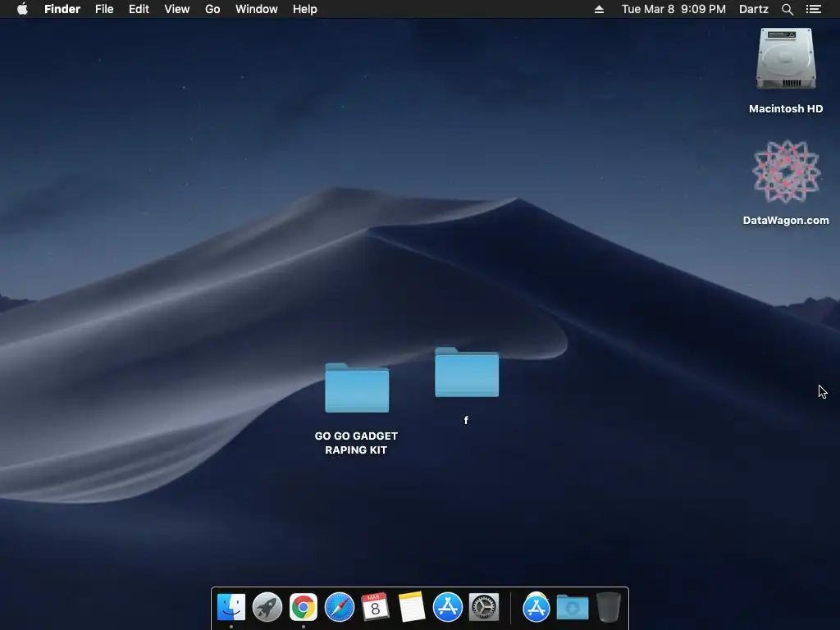Image resolution: width=840 pixels, height=630 pixels.
Task: Open System Preferences gear in Dock
Action: (484, 607)
